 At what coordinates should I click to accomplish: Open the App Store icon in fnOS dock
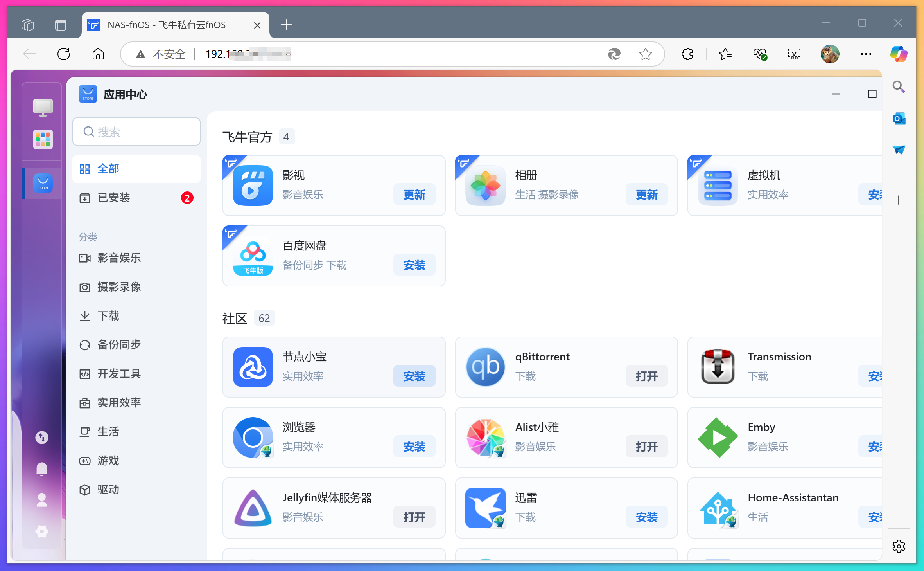tap(43, 183)
